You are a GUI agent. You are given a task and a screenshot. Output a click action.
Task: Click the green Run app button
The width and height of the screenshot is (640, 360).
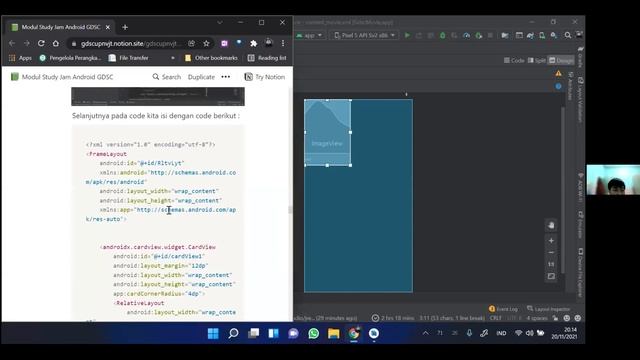[x=407, y=36]
